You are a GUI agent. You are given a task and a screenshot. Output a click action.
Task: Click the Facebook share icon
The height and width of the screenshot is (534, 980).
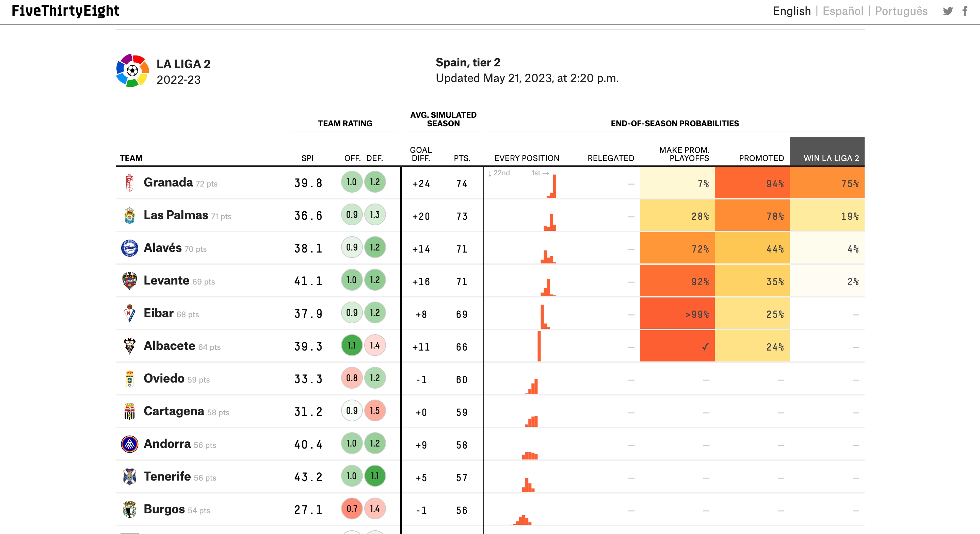(x=965, y=11)
